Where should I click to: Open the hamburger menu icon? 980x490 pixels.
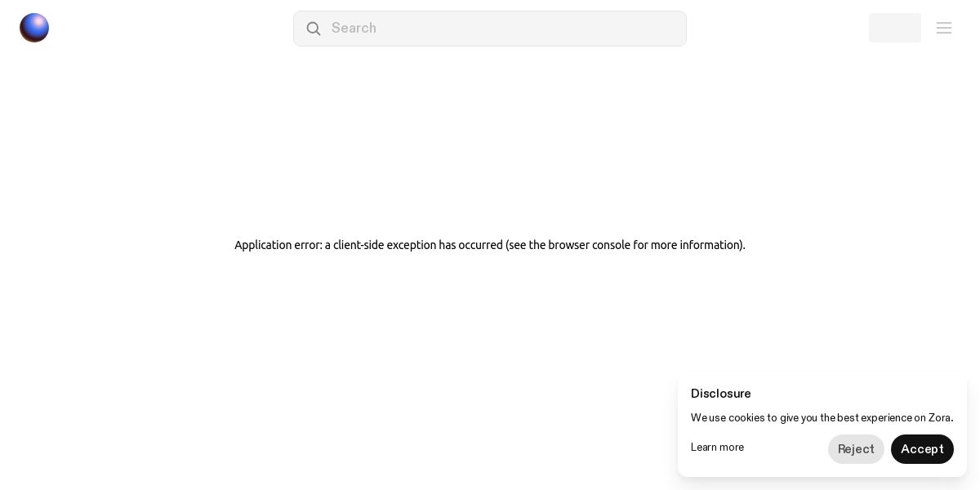[x=944, y=28]
